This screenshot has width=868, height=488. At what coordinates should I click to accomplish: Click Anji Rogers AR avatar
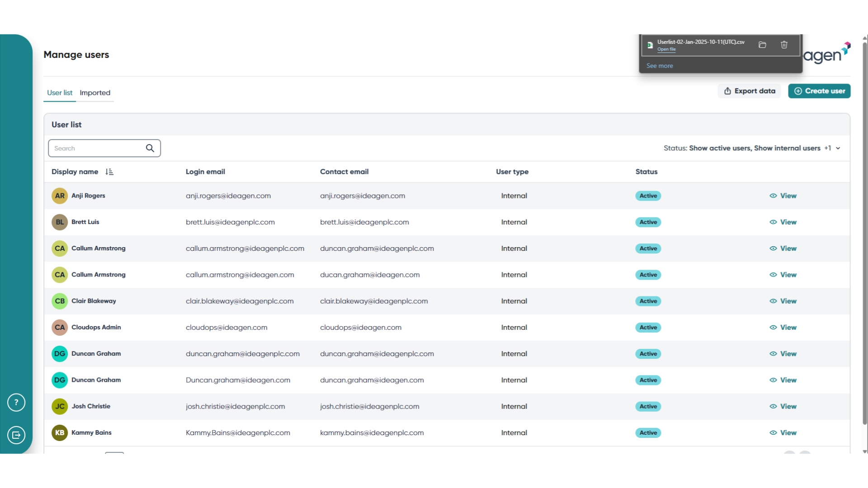[60, 196]
